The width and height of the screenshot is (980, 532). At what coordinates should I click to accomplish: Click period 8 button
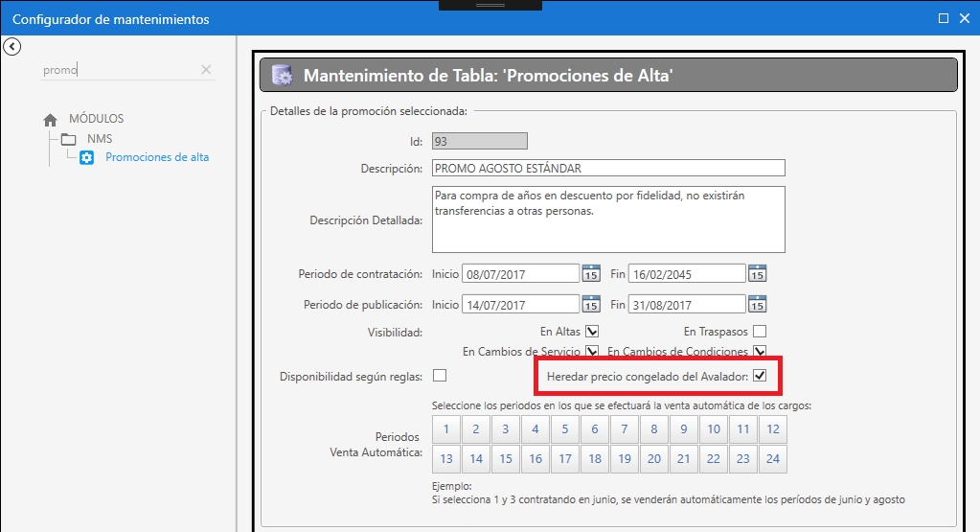tap(654, 429)
